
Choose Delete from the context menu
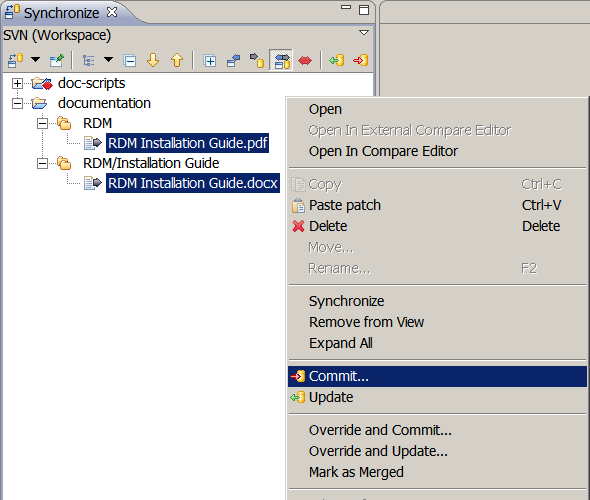(x=437, y=226)
